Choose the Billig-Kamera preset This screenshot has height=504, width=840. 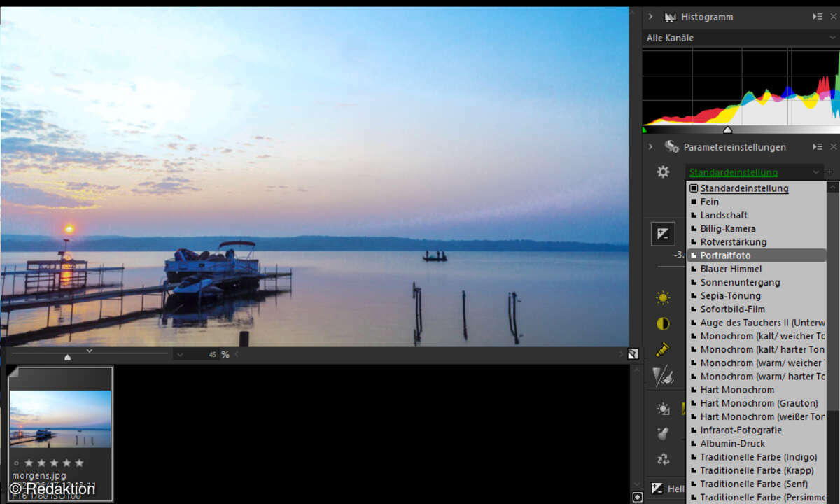[757, 228]
